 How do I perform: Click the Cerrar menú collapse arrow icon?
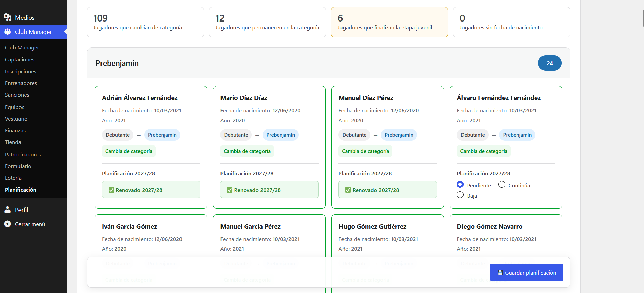pos(8,224)
